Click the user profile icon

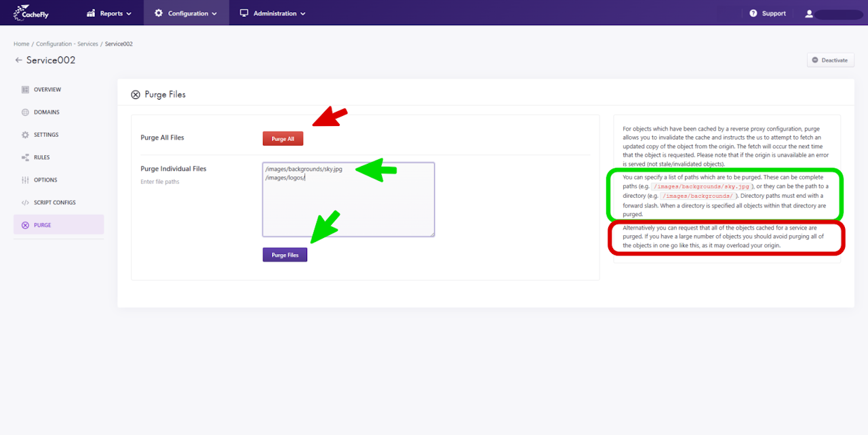tap(809, 14)
